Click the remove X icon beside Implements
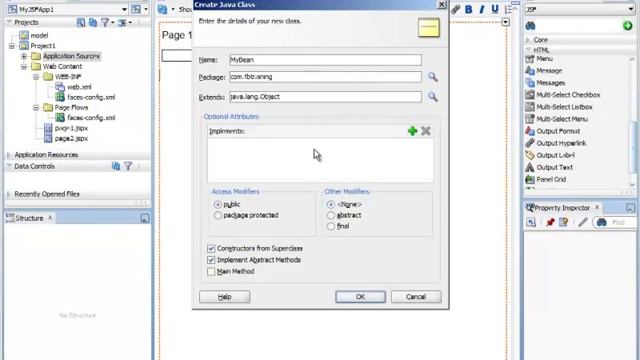Viewport: 640px width, 360px height. [x=426, y=131]
